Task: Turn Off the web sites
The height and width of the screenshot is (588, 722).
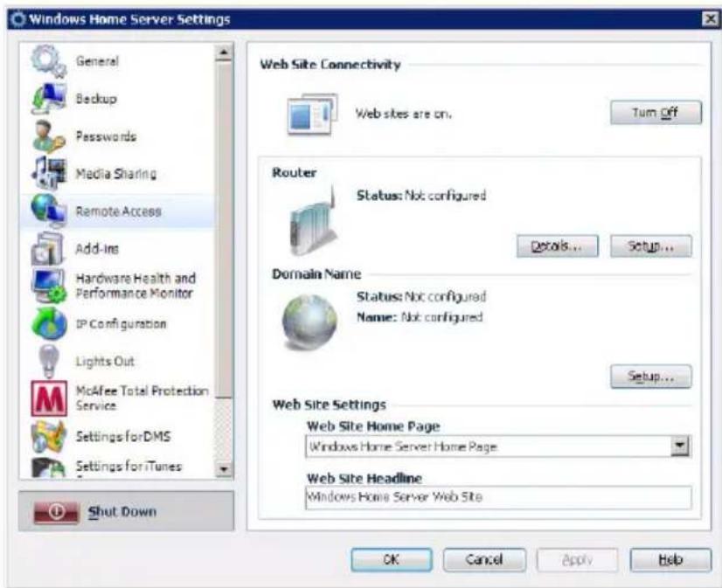Action: click(656, 112)
